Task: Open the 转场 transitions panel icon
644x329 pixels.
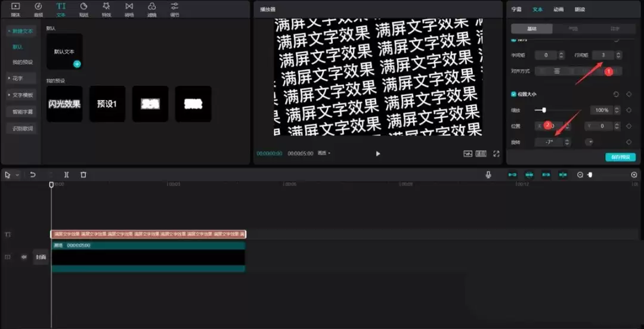Action: click(x=129, y=10)
